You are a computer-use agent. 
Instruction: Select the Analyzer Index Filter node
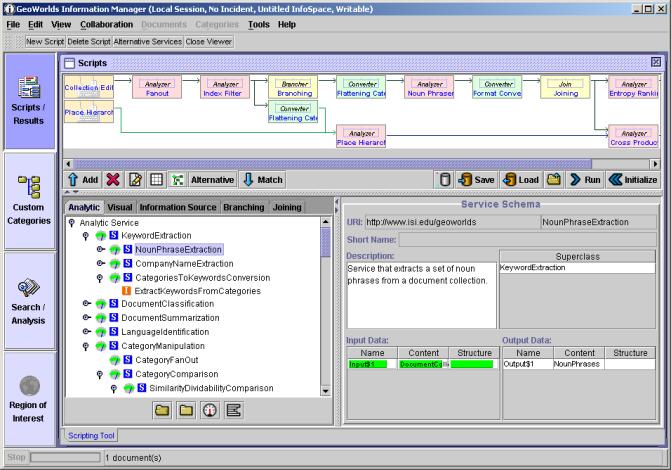[x=225, y=87]
